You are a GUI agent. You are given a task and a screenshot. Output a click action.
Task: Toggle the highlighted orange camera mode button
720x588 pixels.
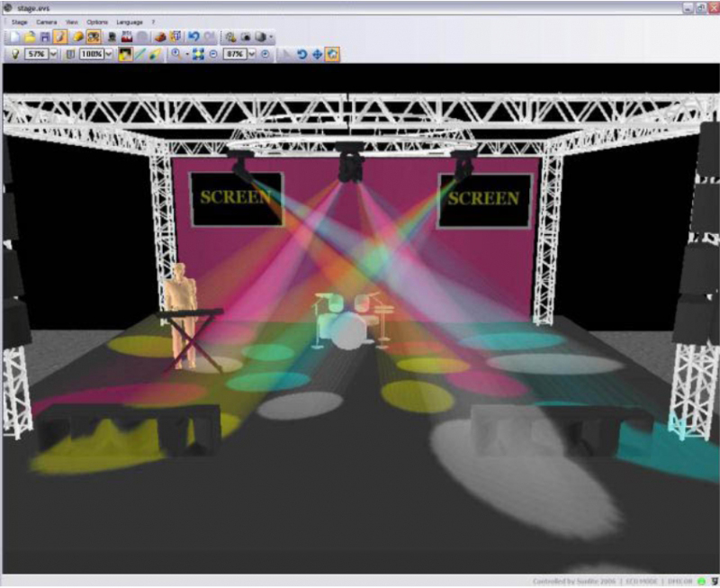tap(93, 37)
